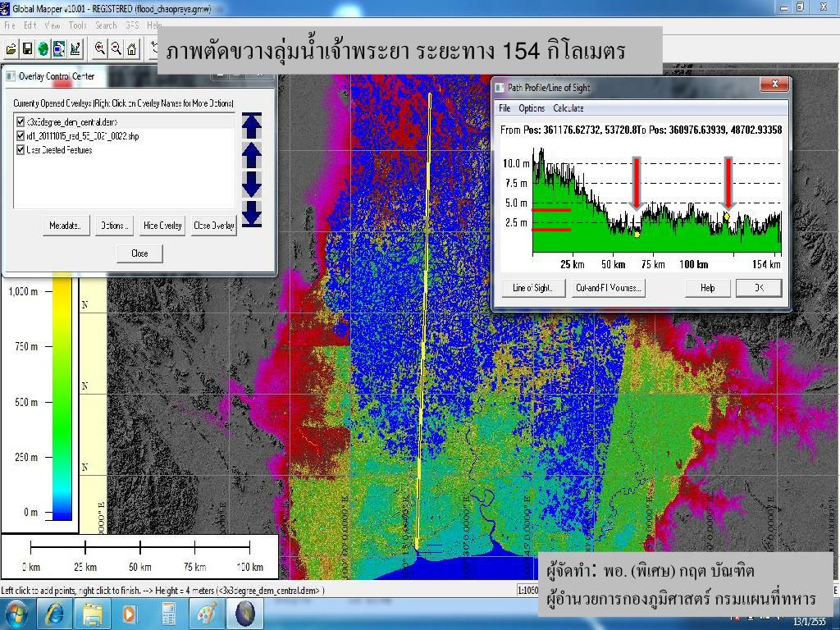Click Close in Overlay Control Center
The image size is (840, 630).
139,253
